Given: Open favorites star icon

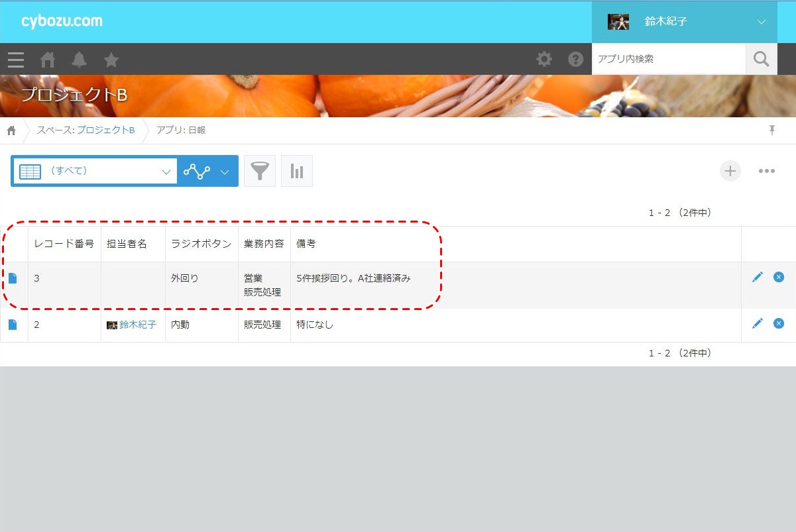Looking at the screenshot, I should pyautogui.click(x=111, y=60).
